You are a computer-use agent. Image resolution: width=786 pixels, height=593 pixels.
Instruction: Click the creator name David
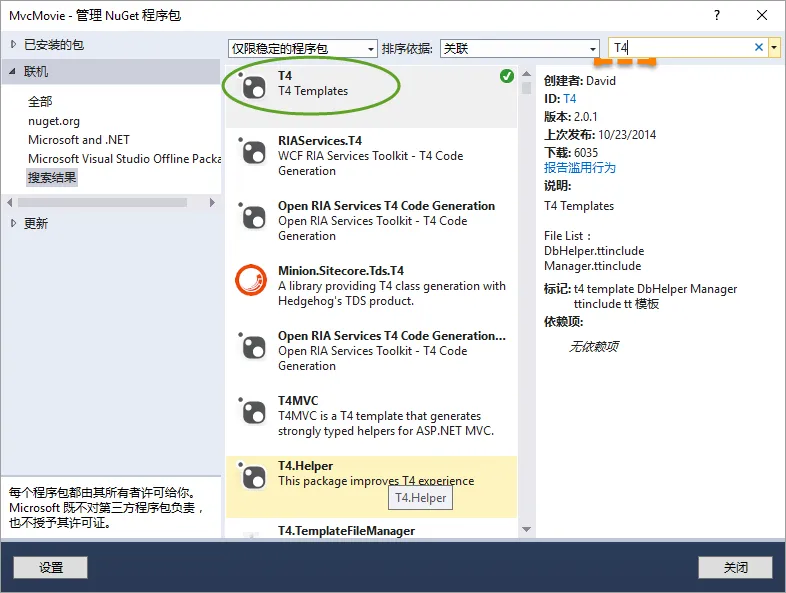tap(601, 81)
